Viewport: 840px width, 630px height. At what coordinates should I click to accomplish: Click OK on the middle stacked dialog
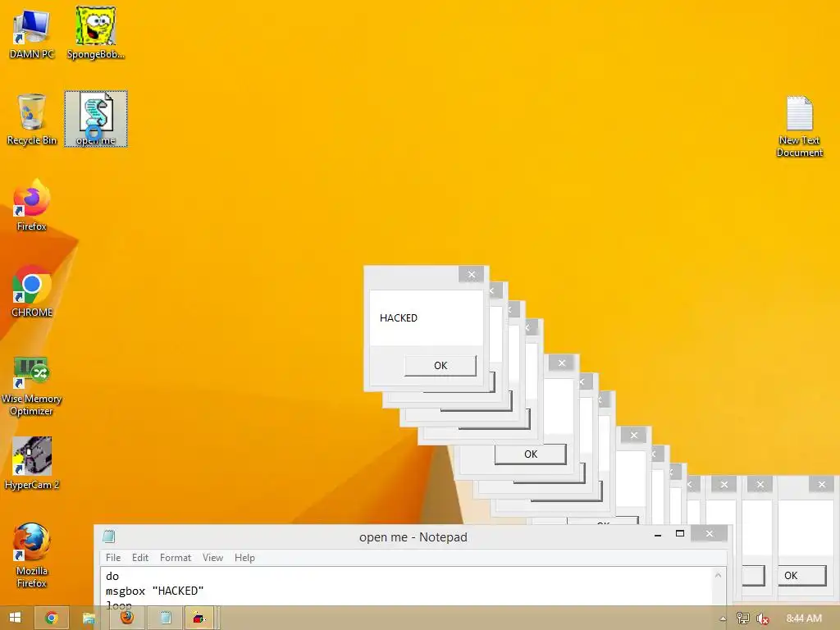point(531,454)
